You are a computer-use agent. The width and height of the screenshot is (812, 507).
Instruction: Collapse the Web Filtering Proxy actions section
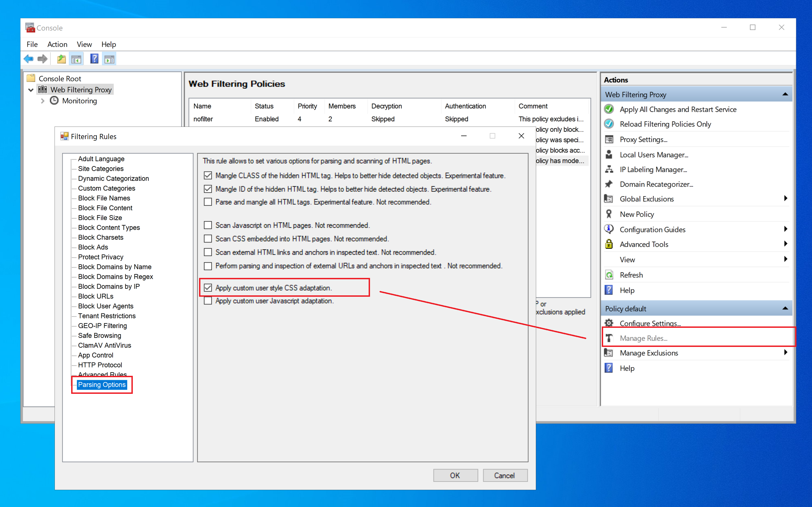click(785, 95)
